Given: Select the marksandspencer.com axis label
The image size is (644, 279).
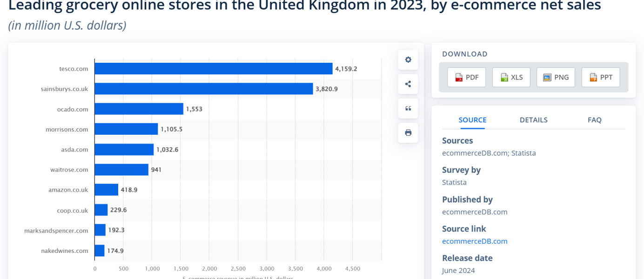Looking at the screenshot, I should pyautogui.click(x=56, y=230).
